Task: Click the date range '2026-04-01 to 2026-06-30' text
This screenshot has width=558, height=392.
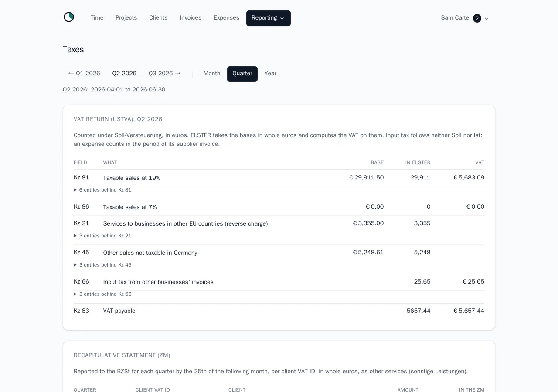Action: (x=128, y=90)
